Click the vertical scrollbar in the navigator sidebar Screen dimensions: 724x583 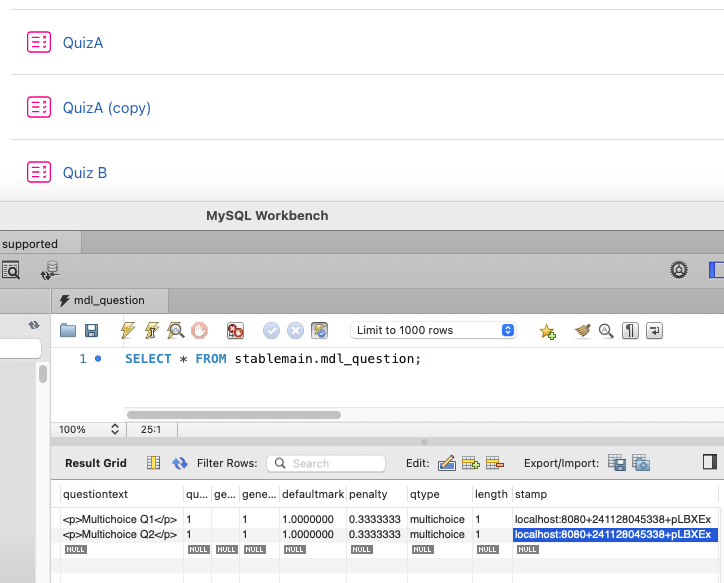tap(43, 374)
